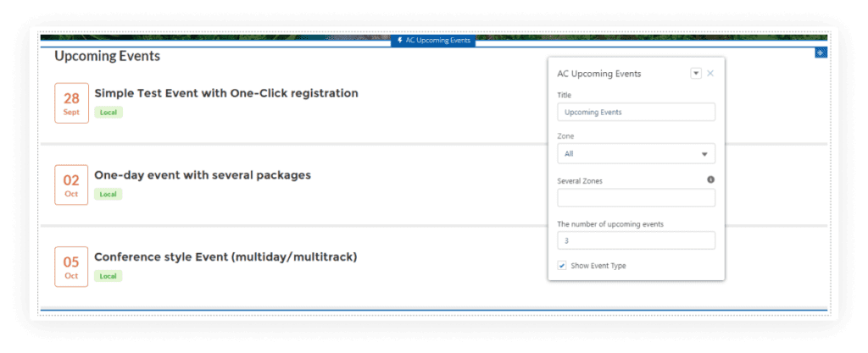The width and height of the screenshot is (868, 353).
Task: Click the Local tag under the Conference style Event
Action: point(108,276)
